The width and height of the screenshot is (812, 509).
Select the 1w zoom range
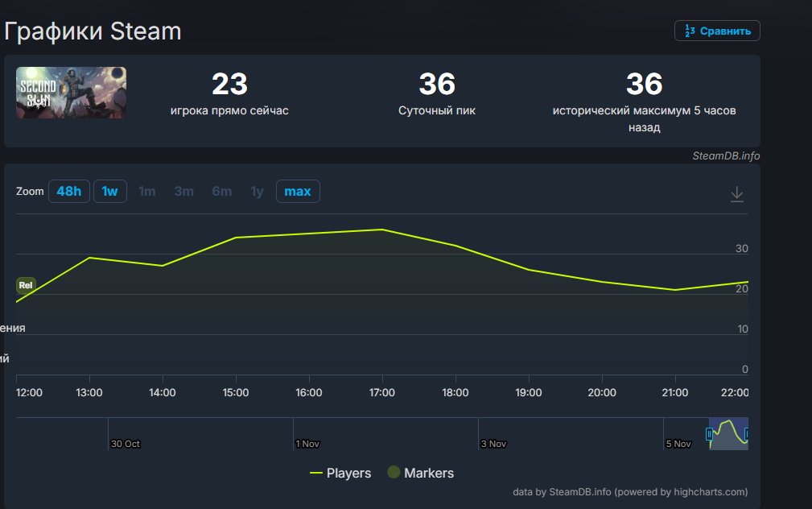click(x=109, y=191)
